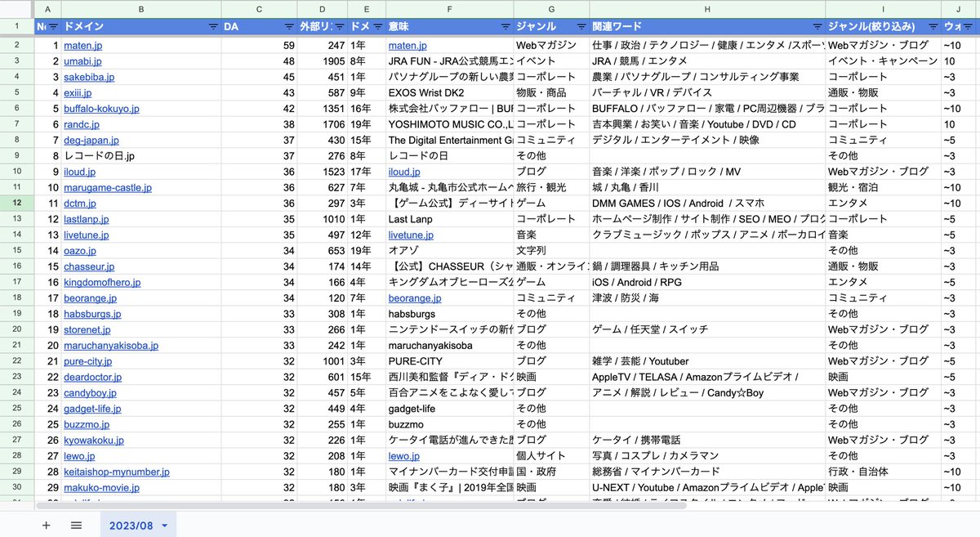Open the 2023/08 sheet tab dropdown arrow
Screen dimensions: 980x537
point(165,526)
